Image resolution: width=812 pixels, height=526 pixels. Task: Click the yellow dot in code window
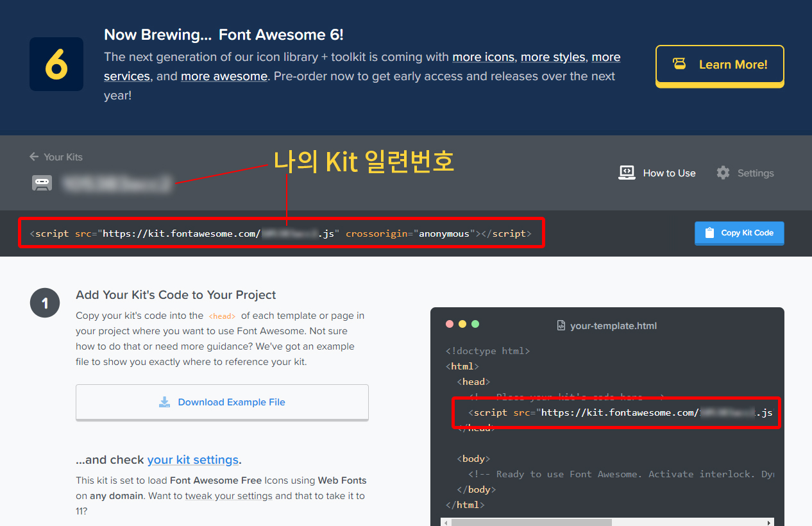coord(462,324)
